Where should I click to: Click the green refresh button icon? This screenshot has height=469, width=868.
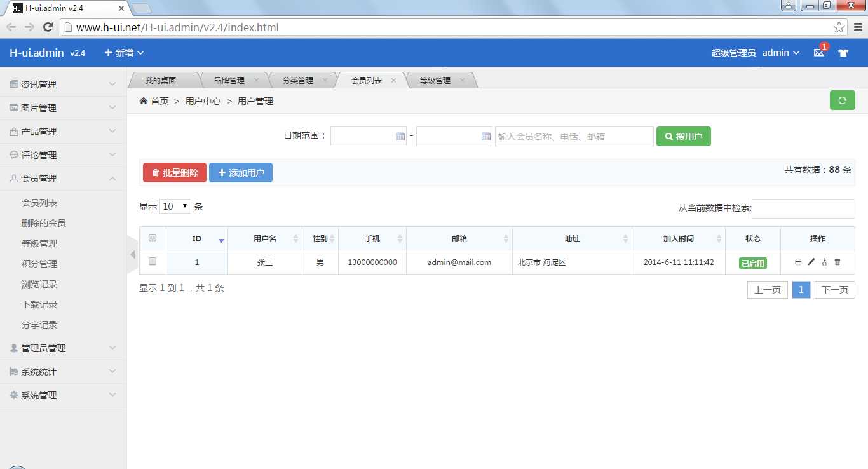(843, 100)
